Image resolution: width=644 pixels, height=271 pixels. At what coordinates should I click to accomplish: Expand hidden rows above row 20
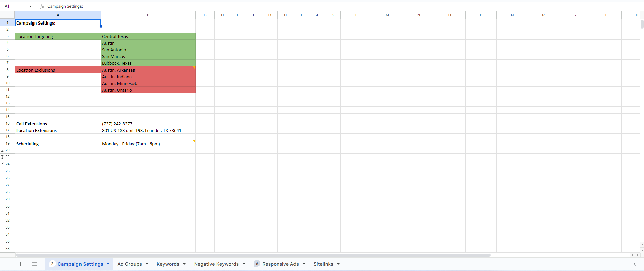pyautogui.click(x=2, y=151)
